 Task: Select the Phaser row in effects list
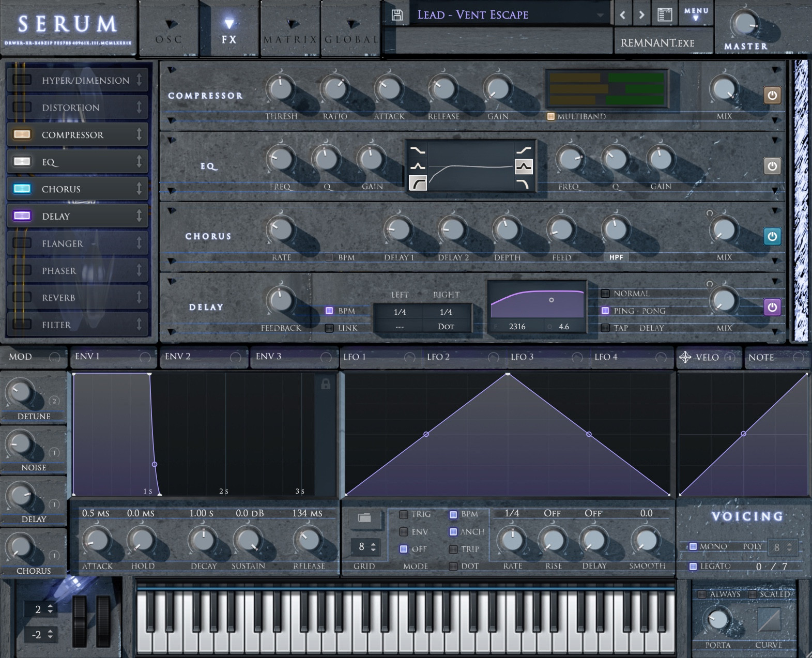click(78, 270)
